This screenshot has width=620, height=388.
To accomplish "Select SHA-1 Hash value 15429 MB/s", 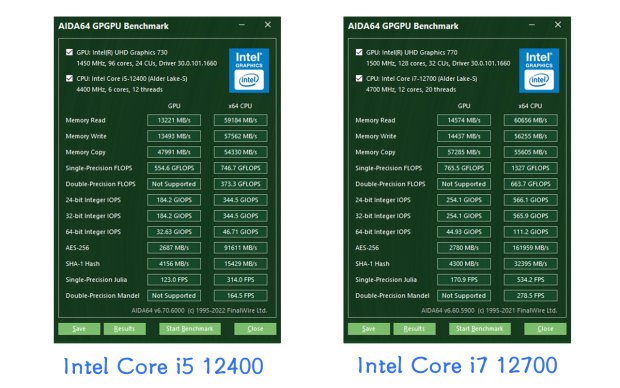I will point(240,264).
